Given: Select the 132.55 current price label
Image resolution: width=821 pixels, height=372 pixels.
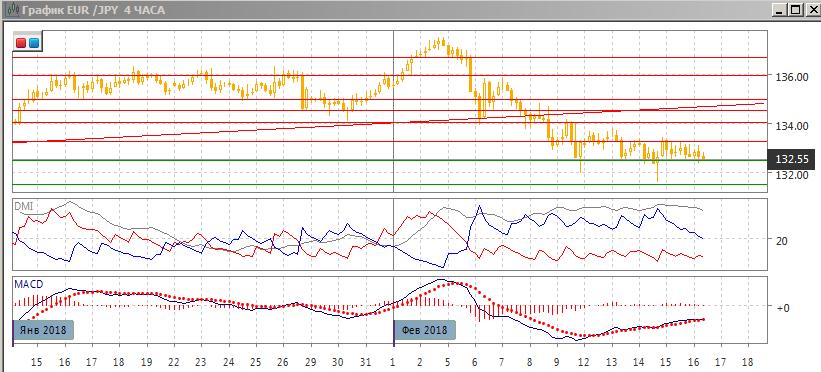Looking at the screenshot, I should (791, 159).
